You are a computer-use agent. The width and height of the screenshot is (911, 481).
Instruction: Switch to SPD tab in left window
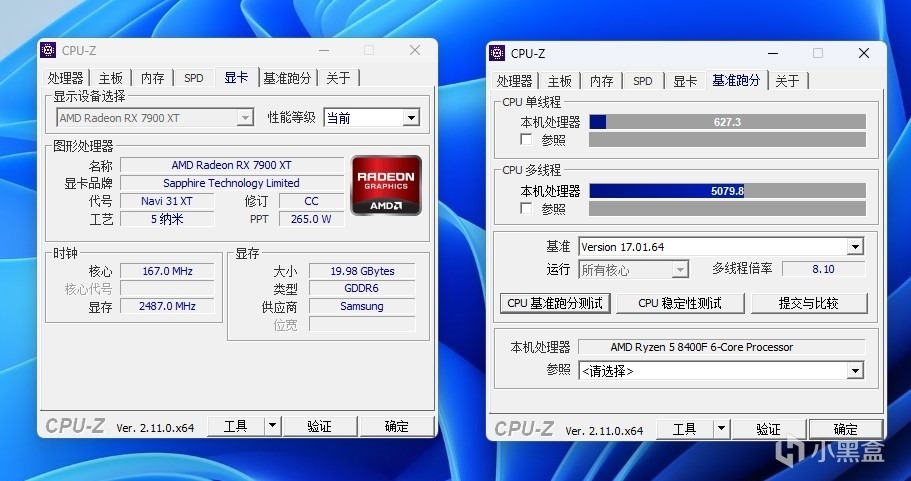point(193,78)
